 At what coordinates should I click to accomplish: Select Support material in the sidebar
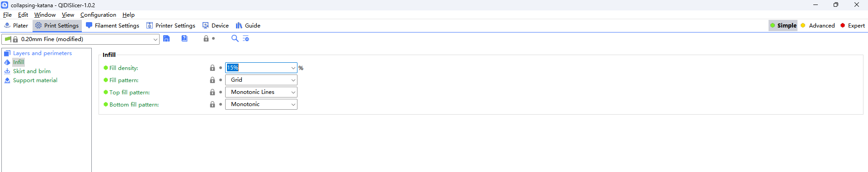coord(35,80)
